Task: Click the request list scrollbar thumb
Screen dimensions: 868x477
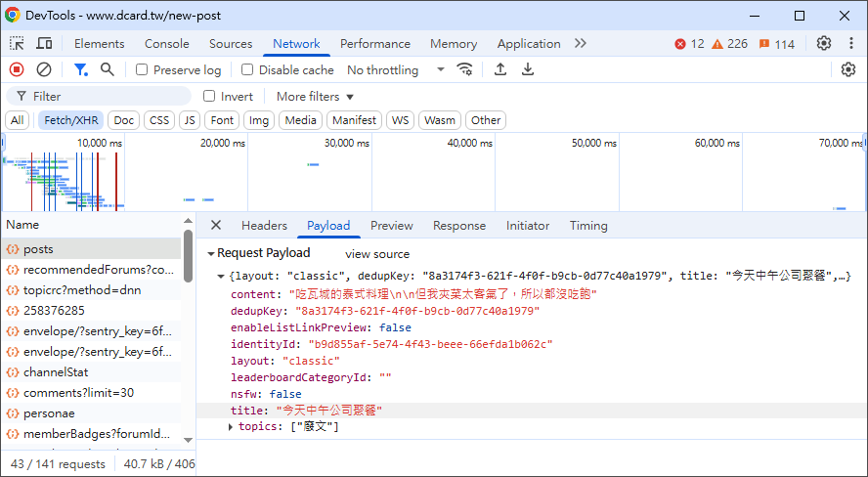Action: coord(189,256)
